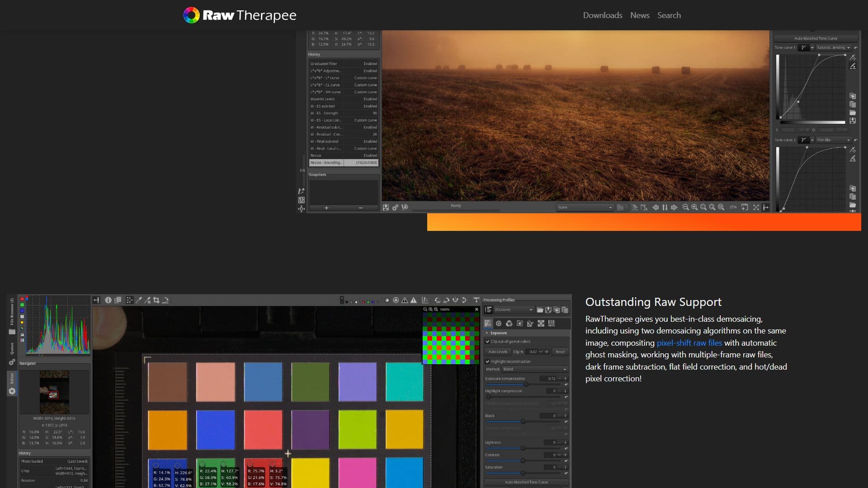Adjust the Exposure compensation slider
The height and width of the screenshot is (488, 868).
tap(526, 384)
